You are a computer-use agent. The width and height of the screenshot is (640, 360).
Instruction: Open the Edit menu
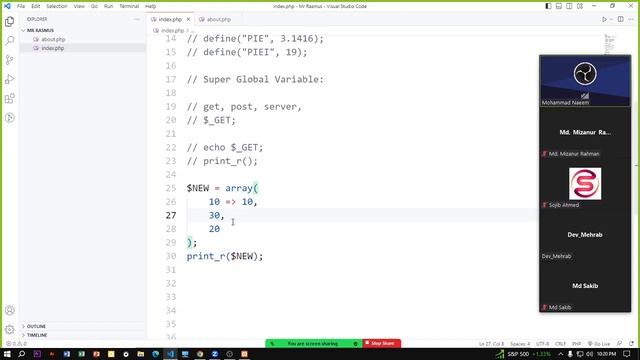[x=36, y=6]
